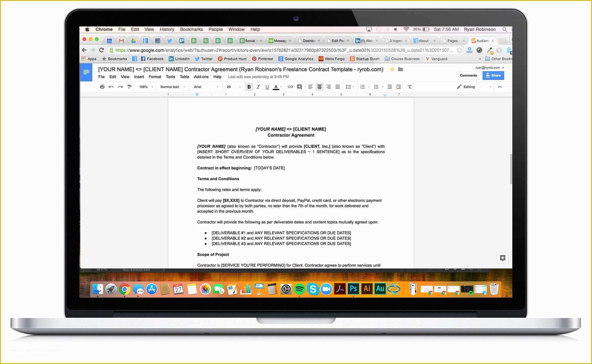Set center text alignment
The image size is (592, 364).
tap(319, 87)
